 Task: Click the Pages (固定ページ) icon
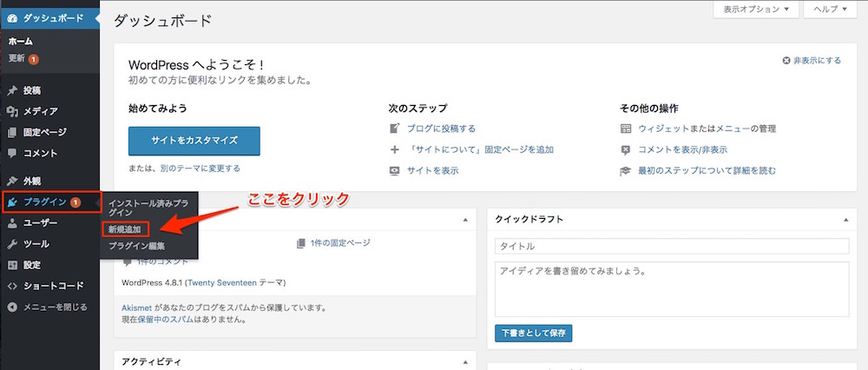13,132
